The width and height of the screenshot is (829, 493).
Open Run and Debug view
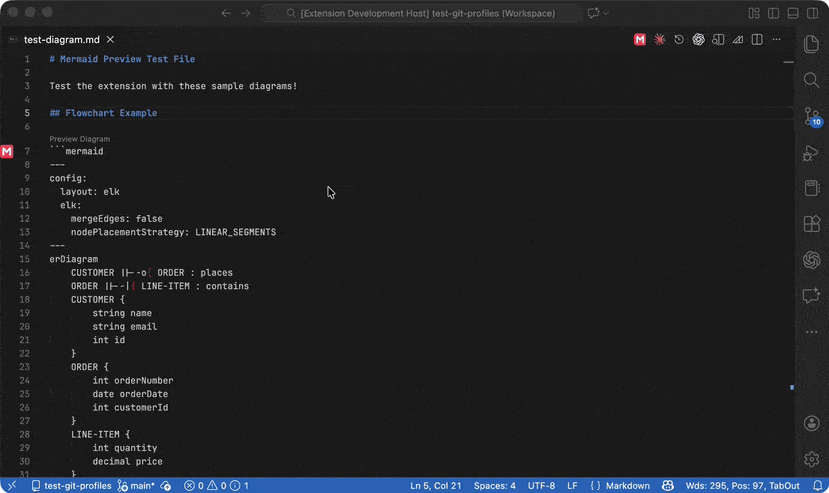click(x=812, y=153)
